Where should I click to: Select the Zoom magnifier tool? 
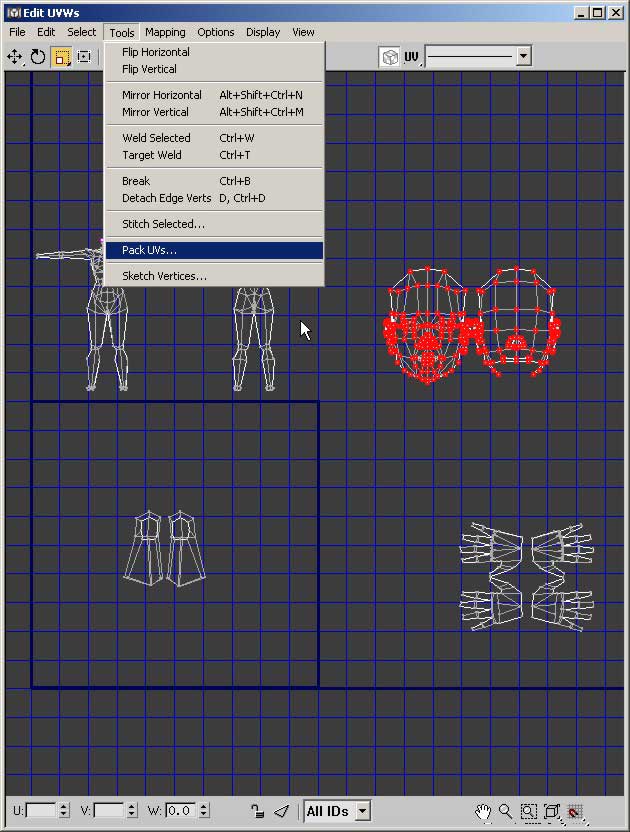pyautogui.click(x=506, y=811)
